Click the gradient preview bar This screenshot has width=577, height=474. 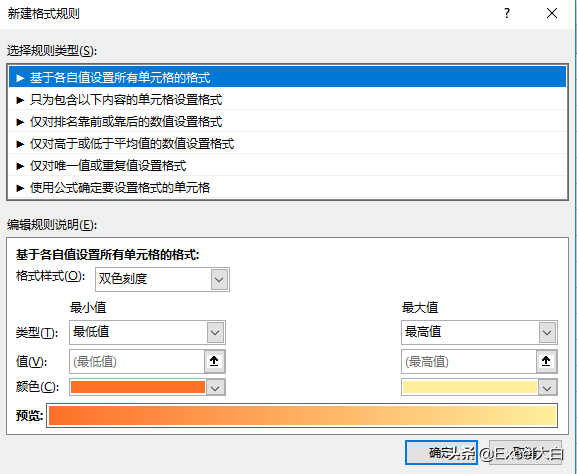[302, 415]
